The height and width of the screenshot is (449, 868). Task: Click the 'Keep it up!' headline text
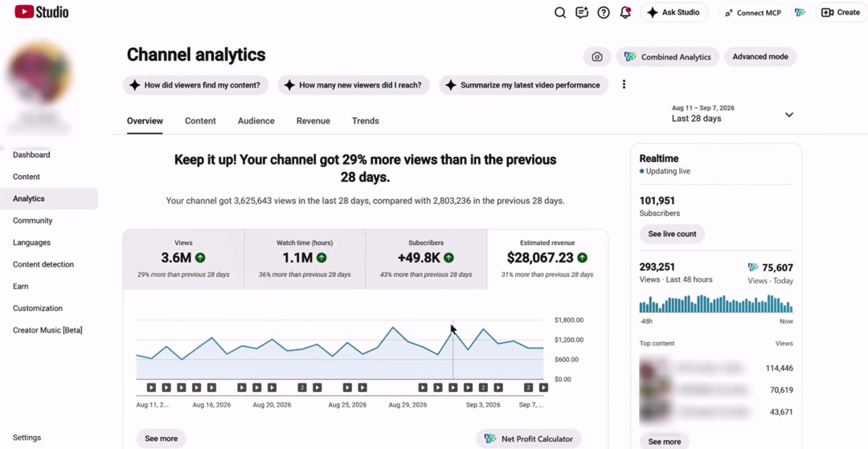(x=366, y=168)
